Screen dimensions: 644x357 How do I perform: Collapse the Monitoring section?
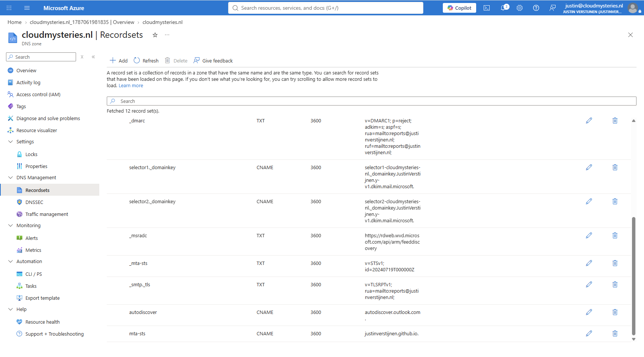(x=10, y=225)
